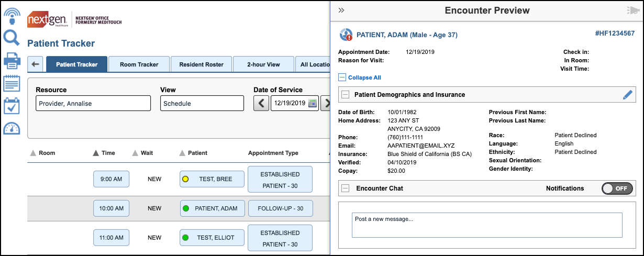Click ESTABLISHED PATIENT - 30 for TEST, BREE
644x256 pixels.
pos(280,180)
